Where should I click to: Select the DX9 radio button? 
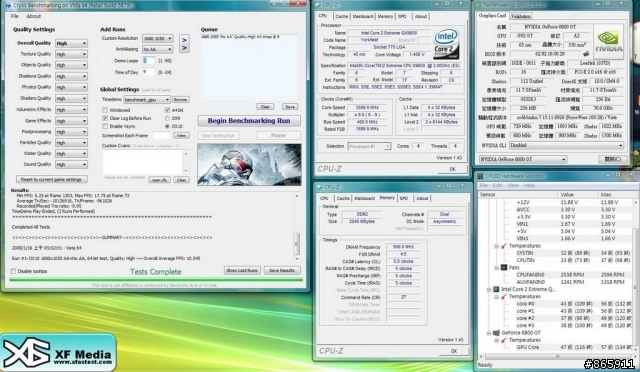point(167,118)
